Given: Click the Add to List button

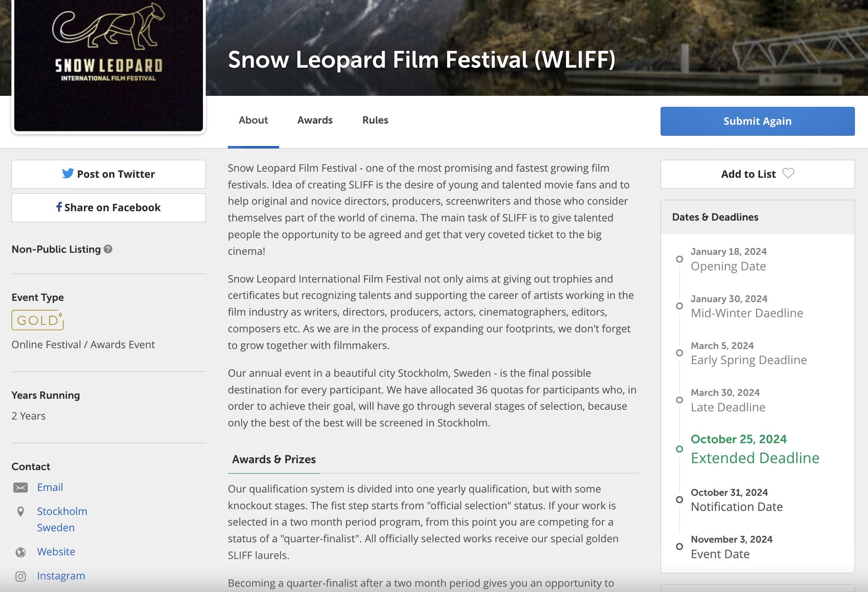Looking at the screenshot, I should [x=757, y=174].
